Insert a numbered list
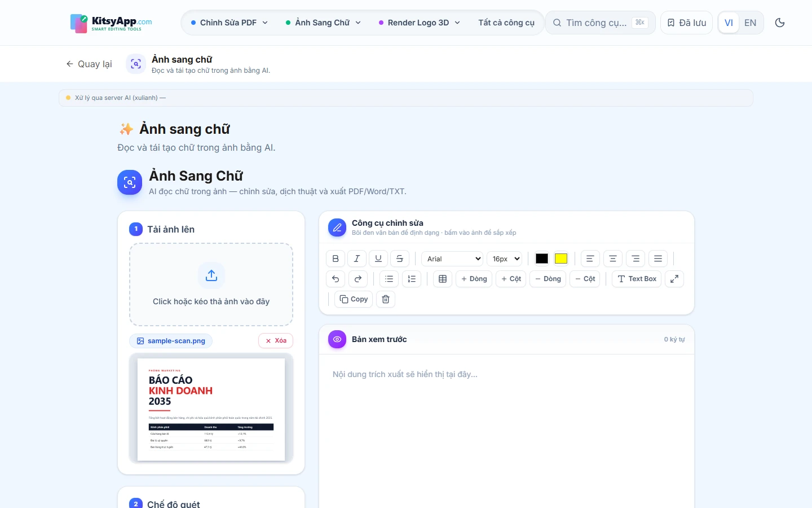Viewport: 812px width, 508px height. coord(412,279)
